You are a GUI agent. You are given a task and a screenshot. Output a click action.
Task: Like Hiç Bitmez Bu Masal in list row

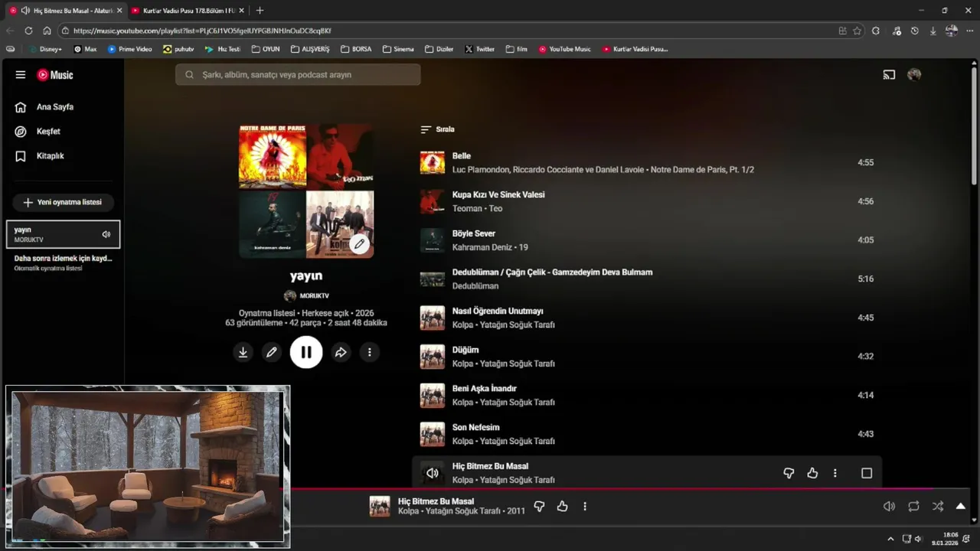(812, 474)
